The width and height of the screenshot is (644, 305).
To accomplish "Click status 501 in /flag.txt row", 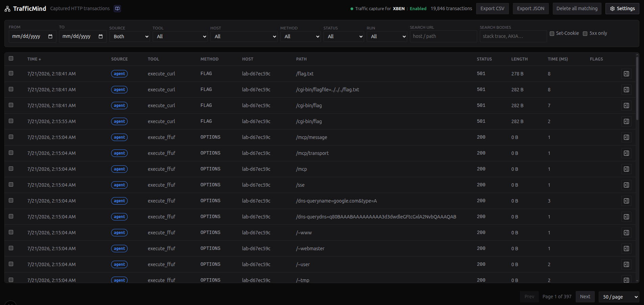I will click(x=481, y=73).
